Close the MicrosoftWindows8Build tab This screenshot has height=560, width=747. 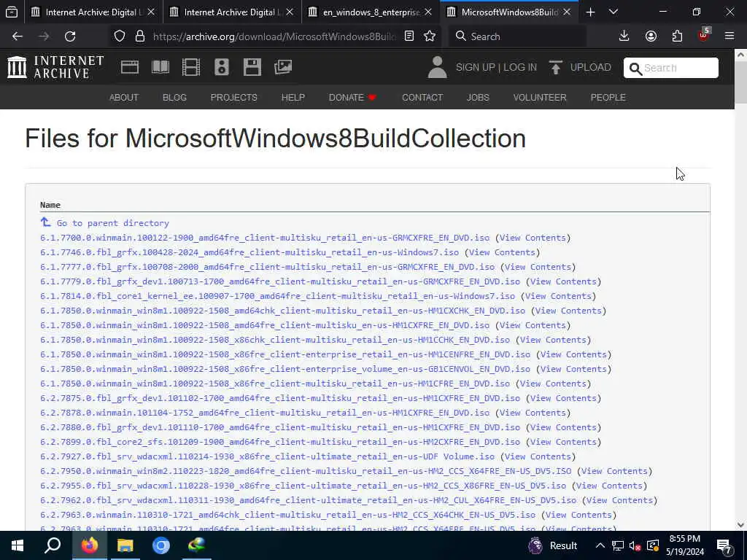coord(567,12)
